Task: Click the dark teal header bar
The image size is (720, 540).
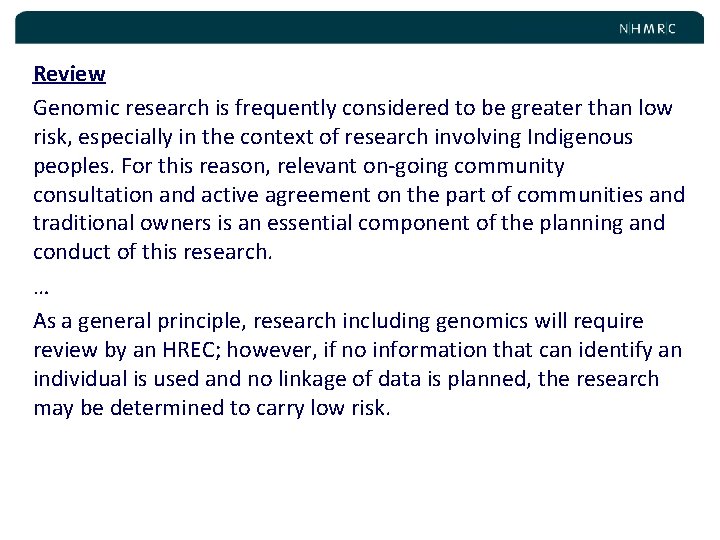Action: [360, 28]
